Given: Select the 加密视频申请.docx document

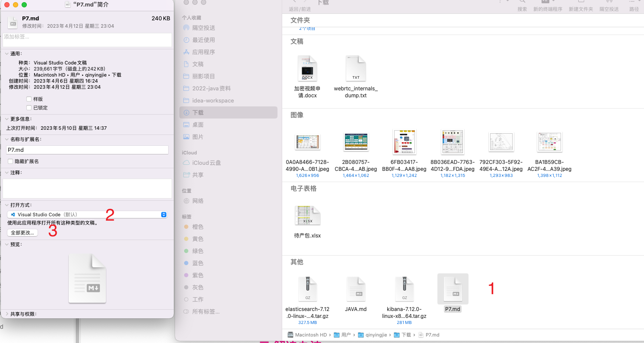Looking at the screenshot, I should tap(307, 68).
